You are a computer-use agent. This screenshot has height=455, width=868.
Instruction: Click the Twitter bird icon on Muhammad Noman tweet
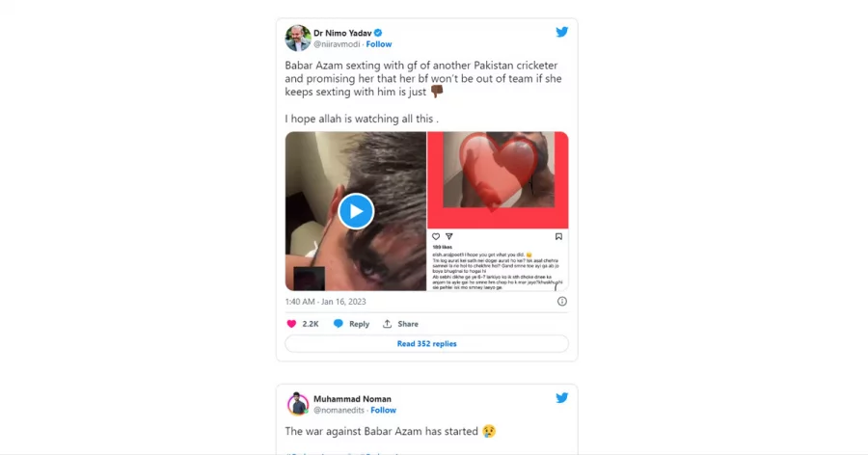tap(562, 398)
